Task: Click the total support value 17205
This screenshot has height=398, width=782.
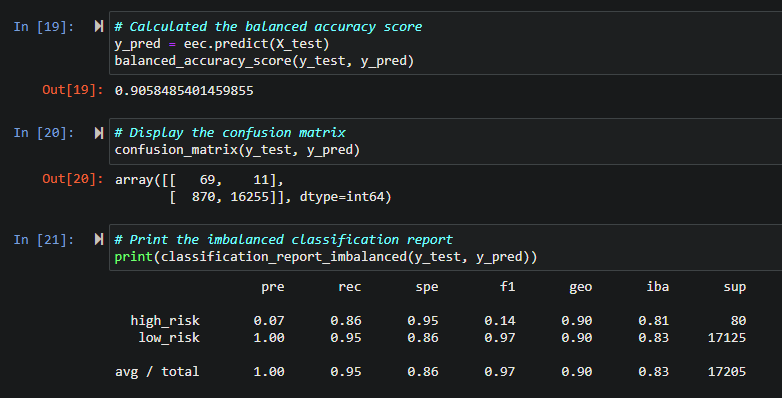Action: click(x=727, y=372)
